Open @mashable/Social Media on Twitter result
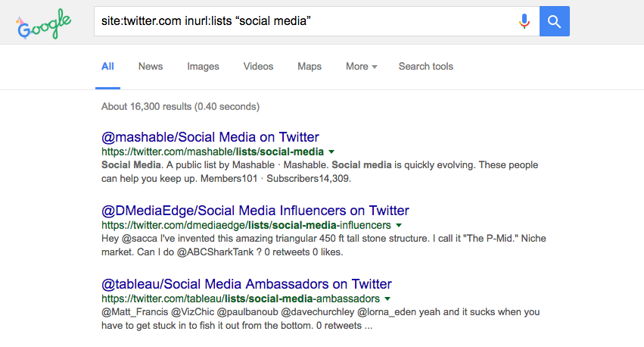 [x=210, y=137]
